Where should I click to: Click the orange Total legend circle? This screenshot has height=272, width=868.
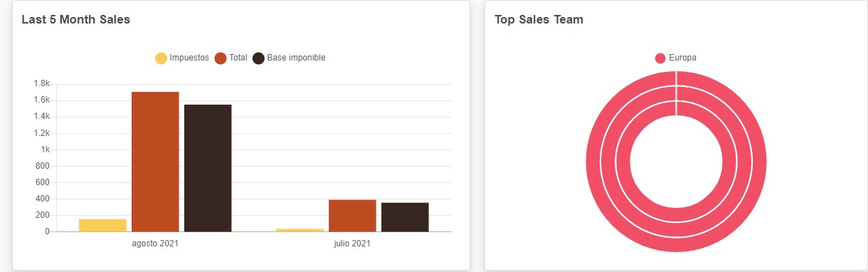tap(221, 58)
